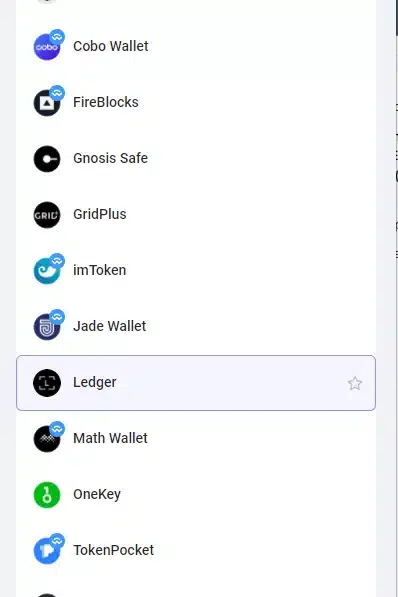
Task: Select Jade Wallet text entry
Action: [x=109, y=326]
